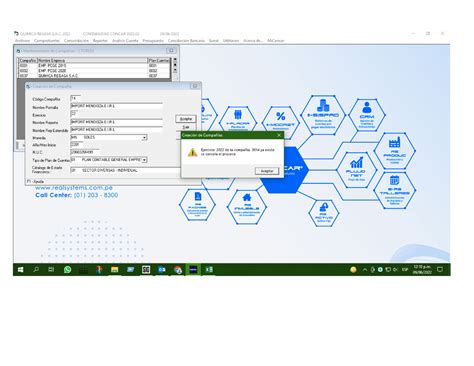Screen dimensions: 474x366
Task: Click the Compañía column header
Action: pos(28,60)
